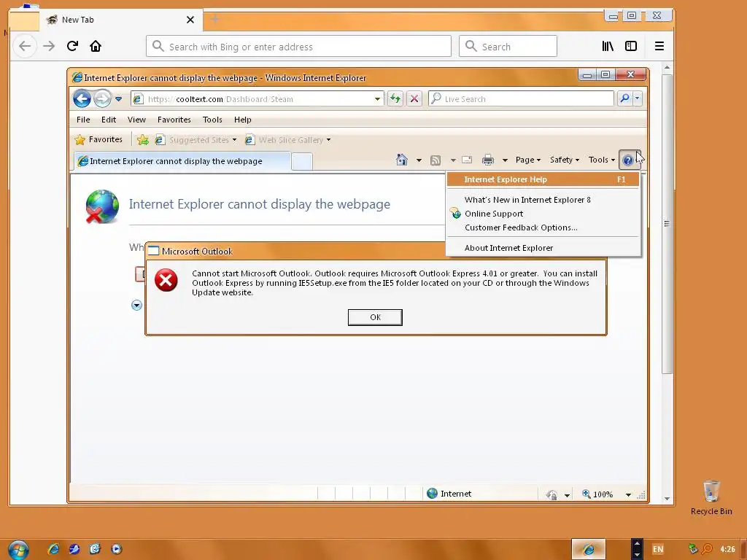This screenshot has width=747, height=560.
Task: Open the Web Slice Gallery dropdown
Action: 287,139
